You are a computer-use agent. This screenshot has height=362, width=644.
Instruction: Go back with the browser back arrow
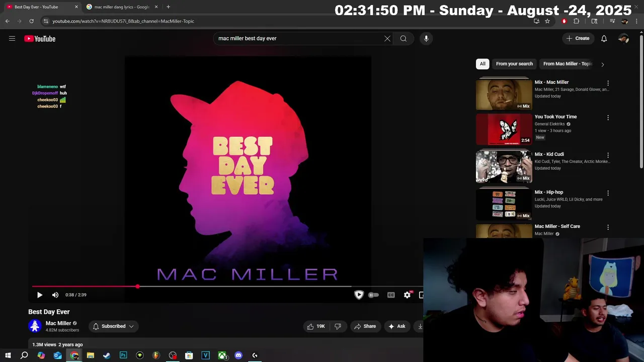point(8,21)
